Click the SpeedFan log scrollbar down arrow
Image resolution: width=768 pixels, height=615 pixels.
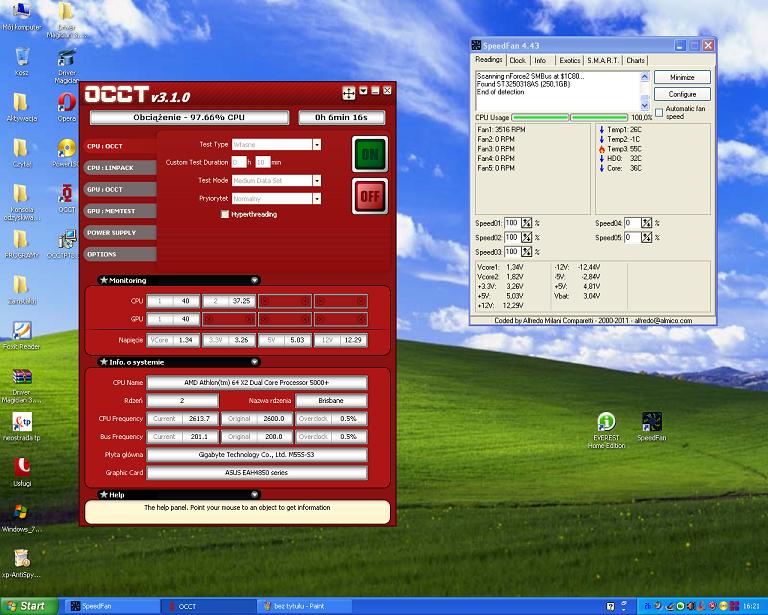pos(645,105)
